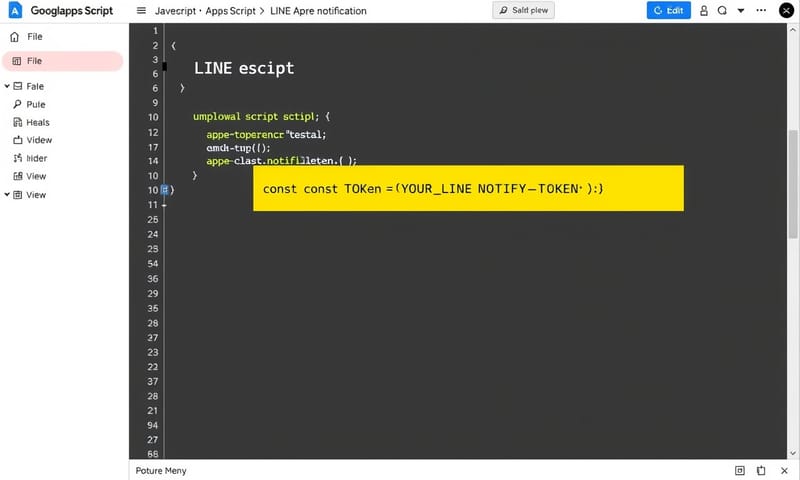Click the hider icon in sidebar
The image size is (800, 480).
(18, 158)
